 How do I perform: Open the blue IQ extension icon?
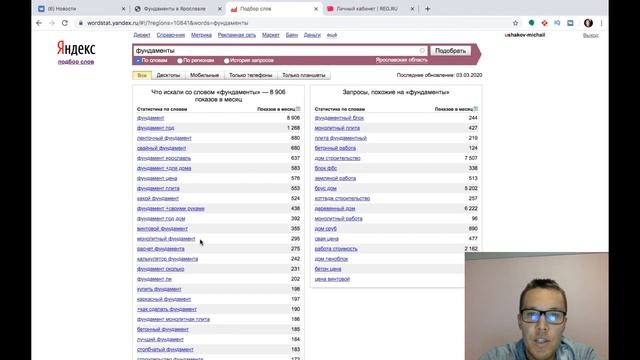click(x=557, y=23)
